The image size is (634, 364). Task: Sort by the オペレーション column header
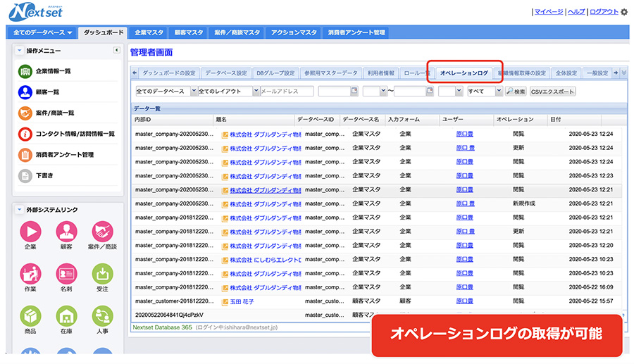coord(521,120)
